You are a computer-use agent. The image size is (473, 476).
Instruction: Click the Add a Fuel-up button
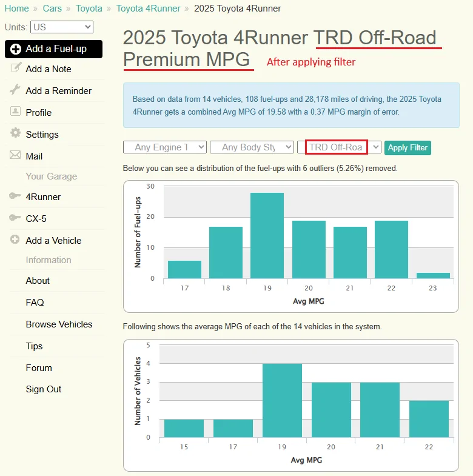pyautogui.click(x=54, y=49)
